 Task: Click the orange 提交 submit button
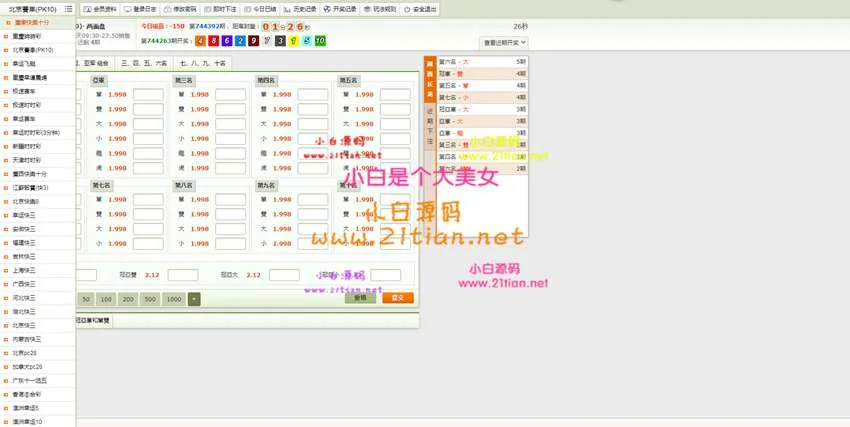398,298
